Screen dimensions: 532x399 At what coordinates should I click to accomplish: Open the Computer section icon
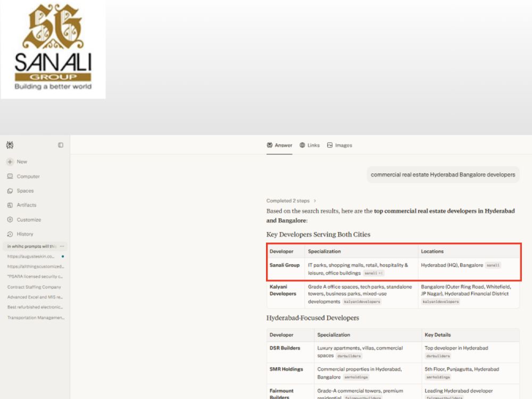(x=10, y=177)
